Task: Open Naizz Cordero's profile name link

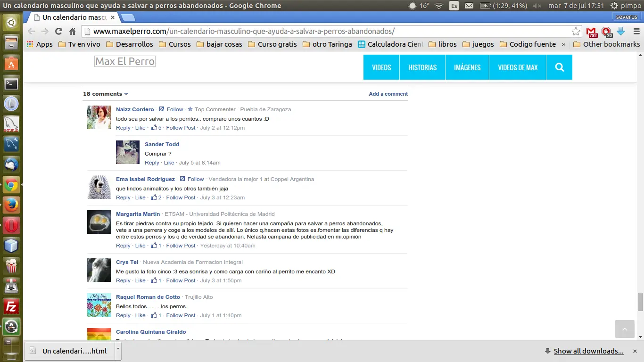Action: click(x=135, y=109)
